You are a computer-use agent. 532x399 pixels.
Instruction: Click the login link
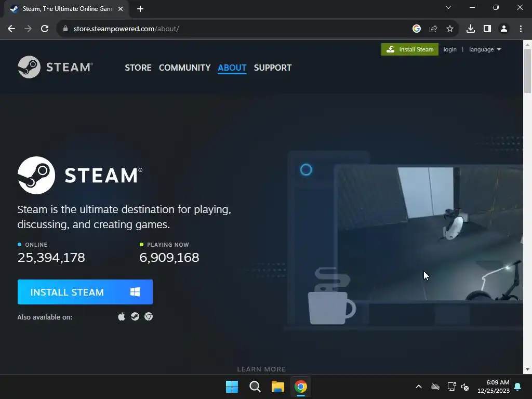(x=450, y=49)
